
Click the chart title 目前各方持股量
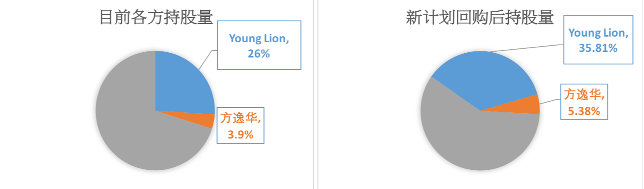(x=156, y=17)
